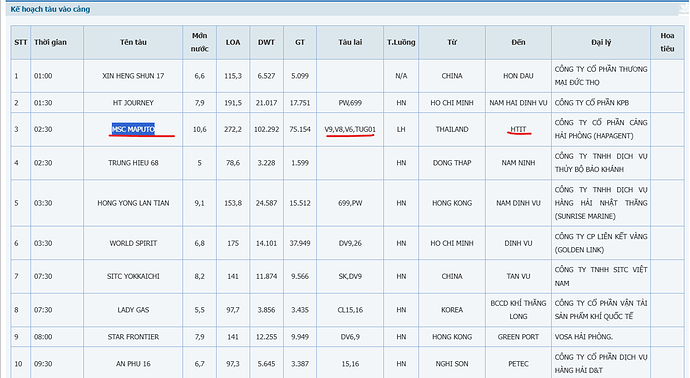
Task: Click origin NGHI SON
Action: [x=452, y=363]
